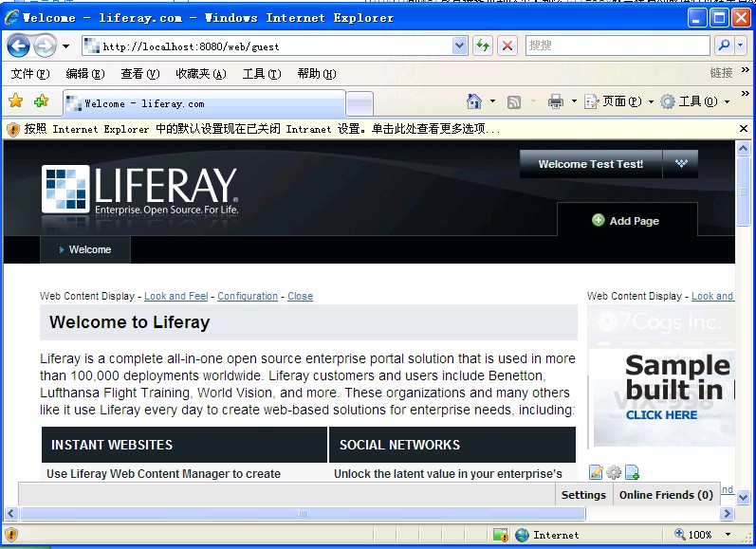Open Online Friends (0) panel
756x549 pixels.
[x=666, y=495]
